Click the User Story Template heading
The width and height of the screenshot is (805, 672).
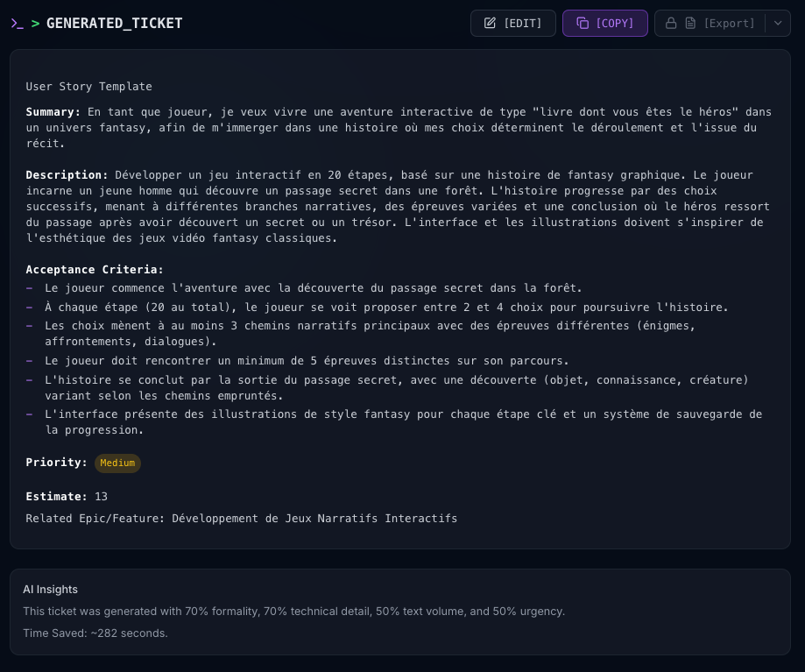coord(88,87)
